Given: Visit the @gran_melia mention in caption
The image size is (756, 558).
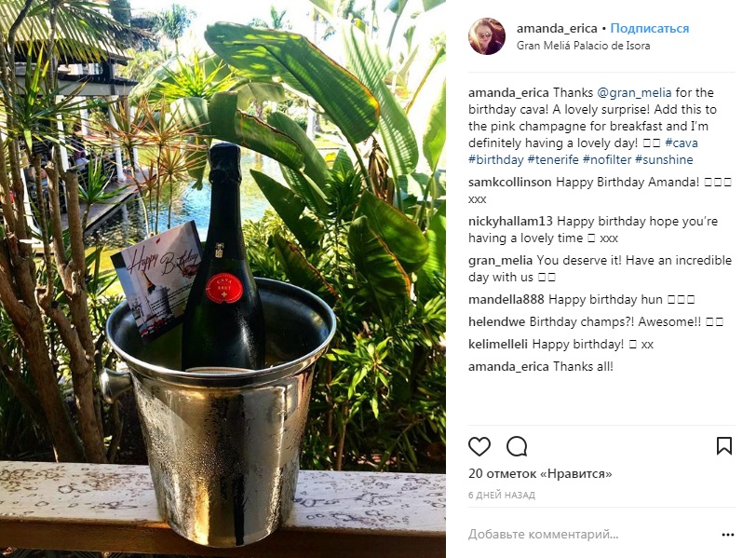Looking at the screenshot, I should tap(634, 92).
